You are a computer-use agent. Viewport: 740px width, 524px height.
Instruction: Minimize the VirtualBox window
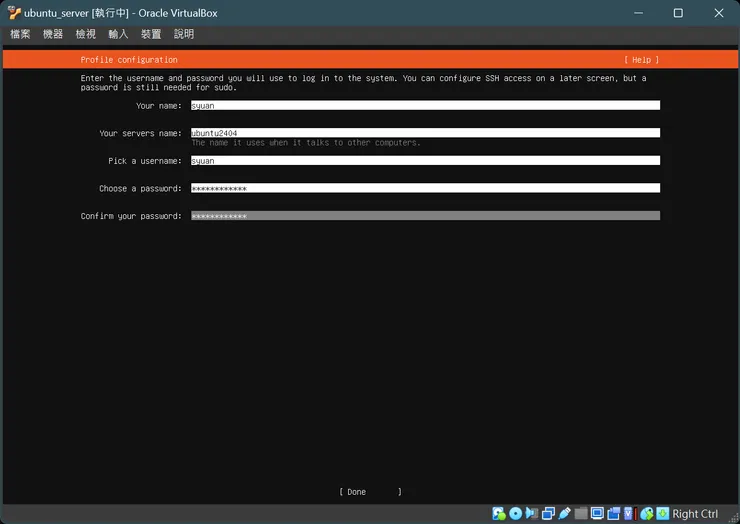click(638, 13)
